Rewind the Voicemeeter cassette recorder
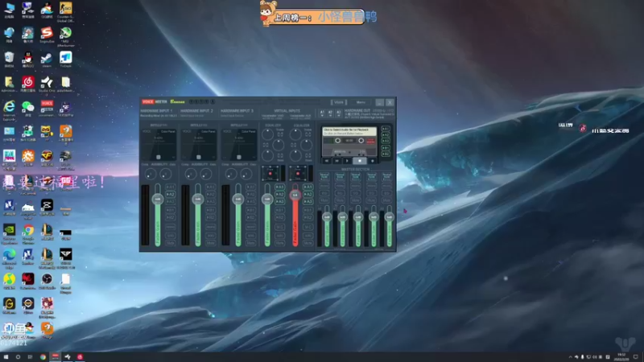The height and width of the screenshot is (362, 644). tap(327, 161)
